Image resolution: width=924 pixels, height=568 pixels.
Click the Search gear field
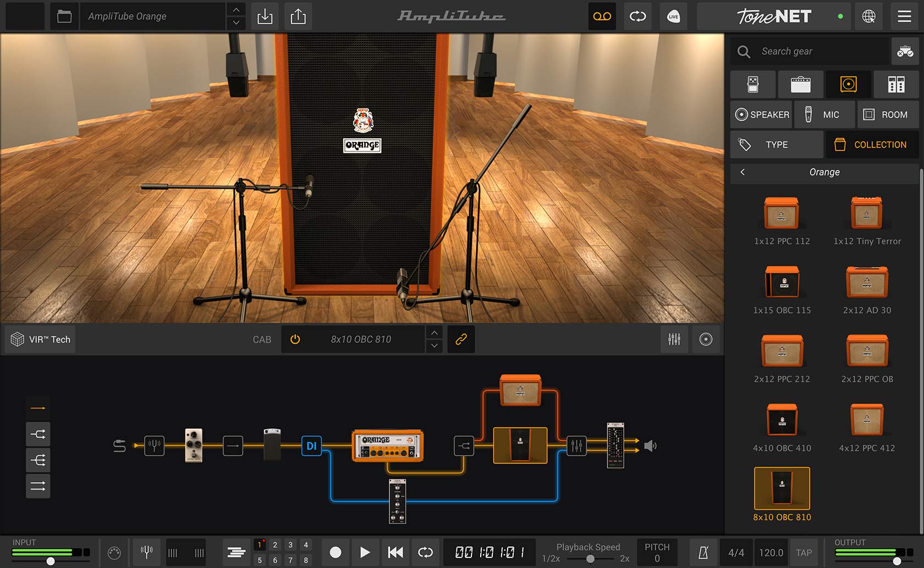810,51
